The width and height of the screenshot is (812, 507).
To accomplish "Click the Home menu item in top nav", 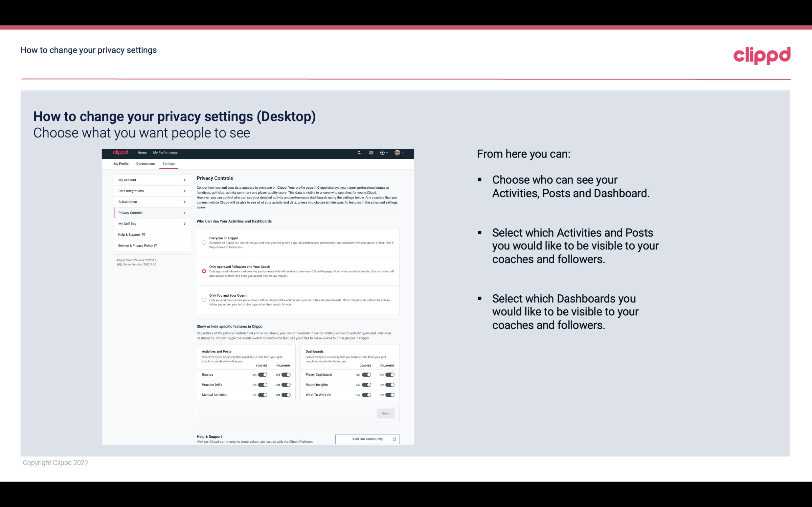I will 142,153.
